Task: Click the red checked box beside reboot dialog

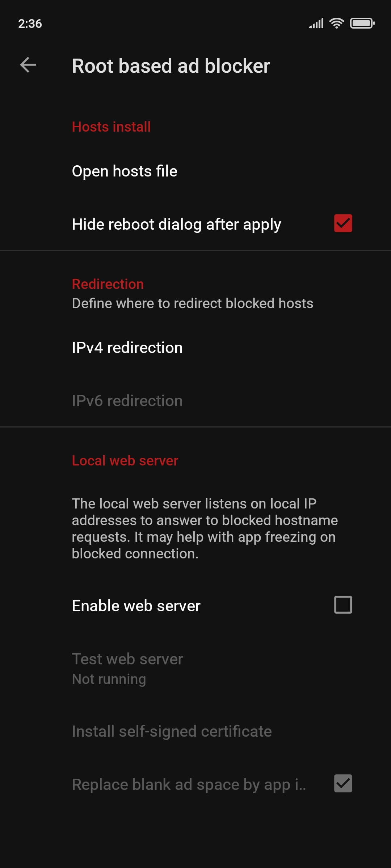Action: click(342, 224)
